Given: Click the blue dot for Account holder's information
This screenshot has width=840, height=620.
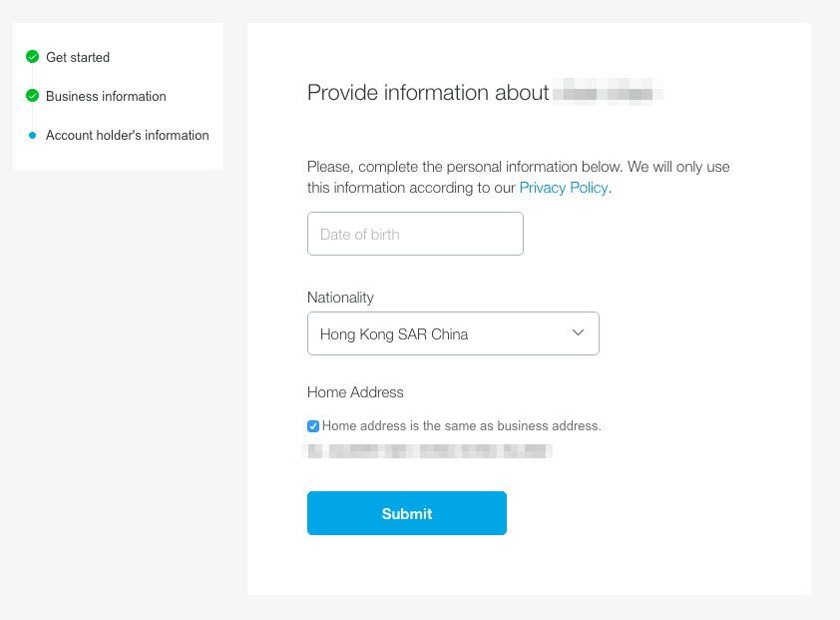Looking at the screenshot, I should 32,135.
